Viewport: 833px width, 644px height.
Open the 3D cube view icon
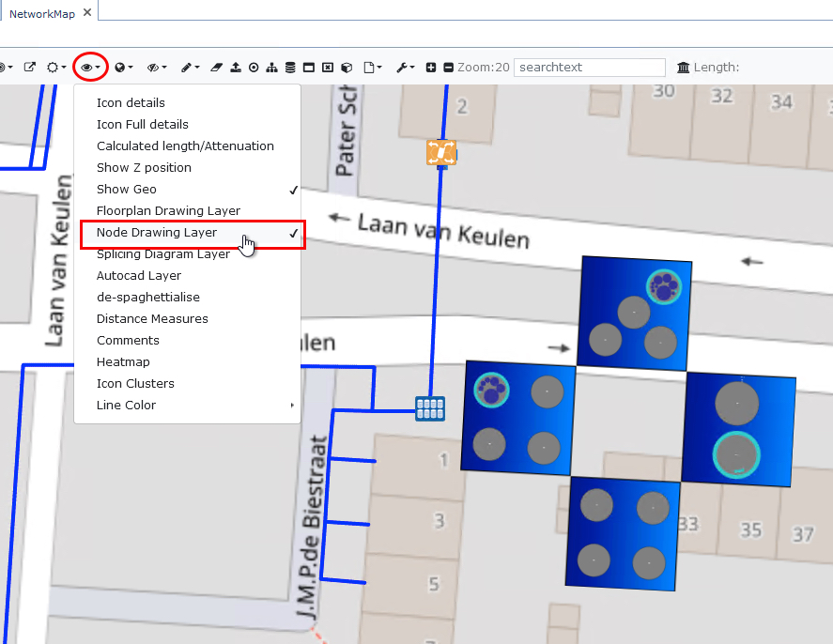coord(347,68)
